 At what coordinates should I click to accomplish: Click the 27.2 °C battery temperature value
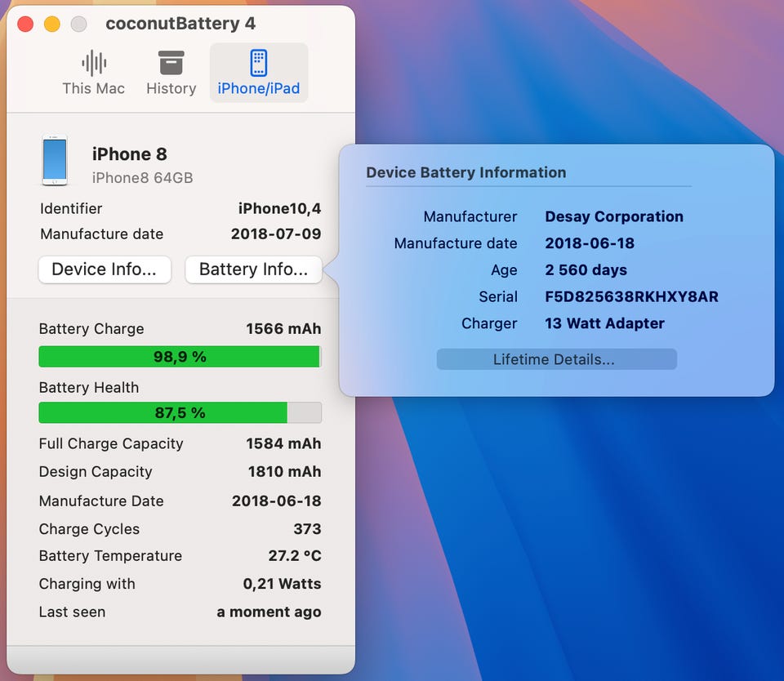click(295, 555)
